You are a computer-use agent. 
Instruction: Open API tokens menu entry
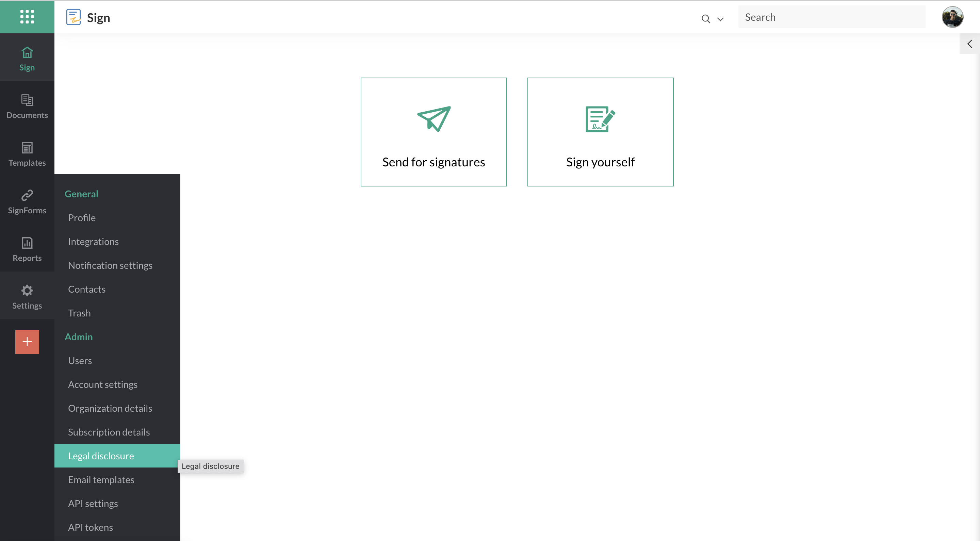pyautogui.click(x=90, y=527)
